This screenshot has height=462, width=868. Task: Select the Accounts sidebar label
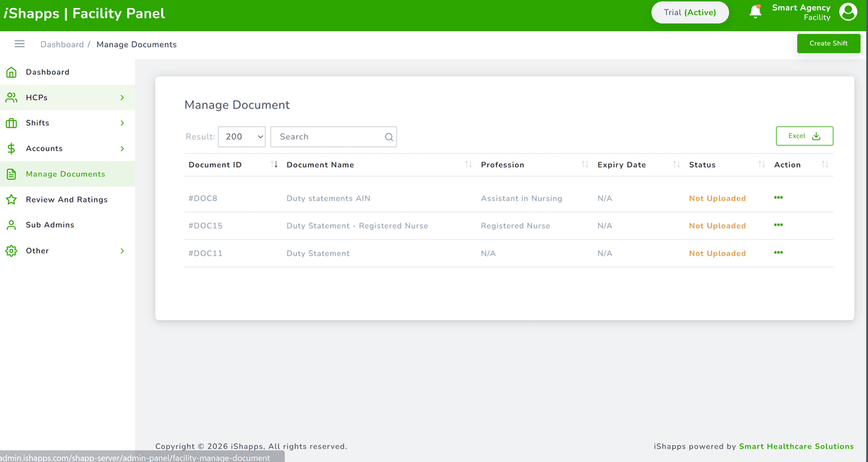click(44, 148)
